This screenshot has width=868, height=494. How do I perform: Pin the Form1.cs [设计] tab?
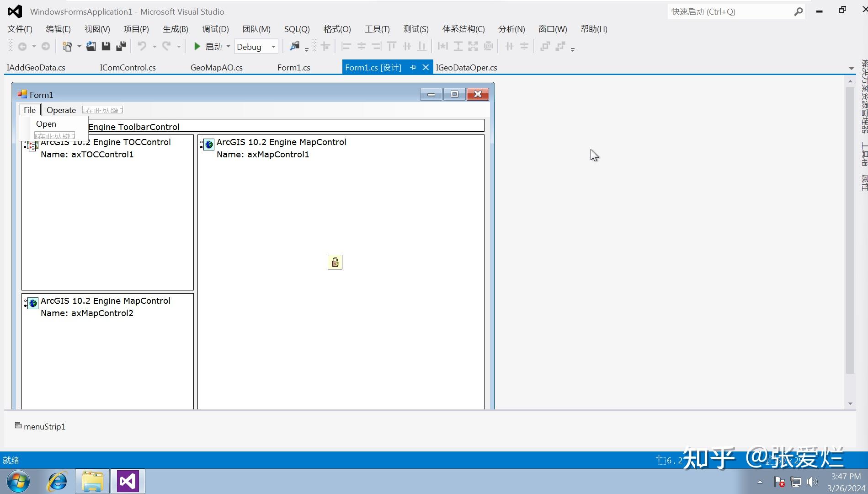413,68
